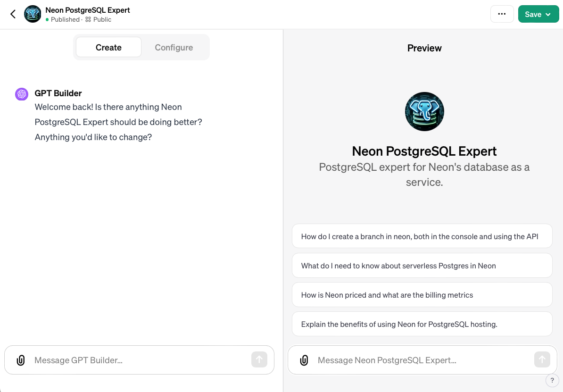Click the large elephant logo in Preview
Screen dimensions: 563x392
tap(424, 111)
